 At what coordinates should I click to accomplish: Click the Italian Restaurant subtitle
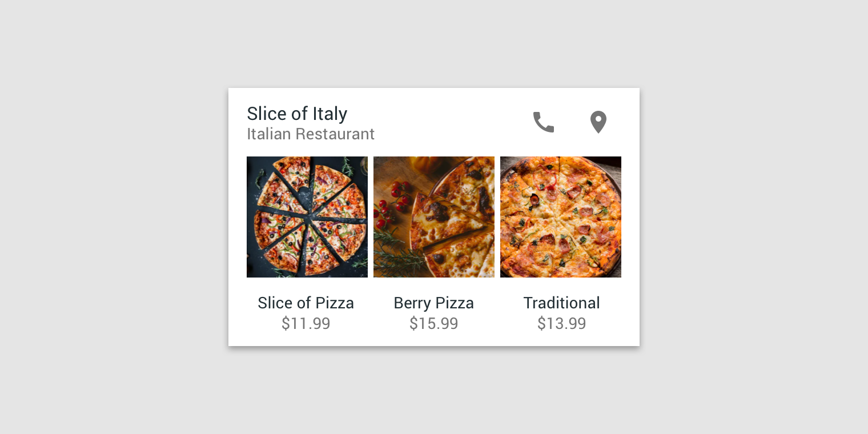pyautogui.click(x=311, y=134)
